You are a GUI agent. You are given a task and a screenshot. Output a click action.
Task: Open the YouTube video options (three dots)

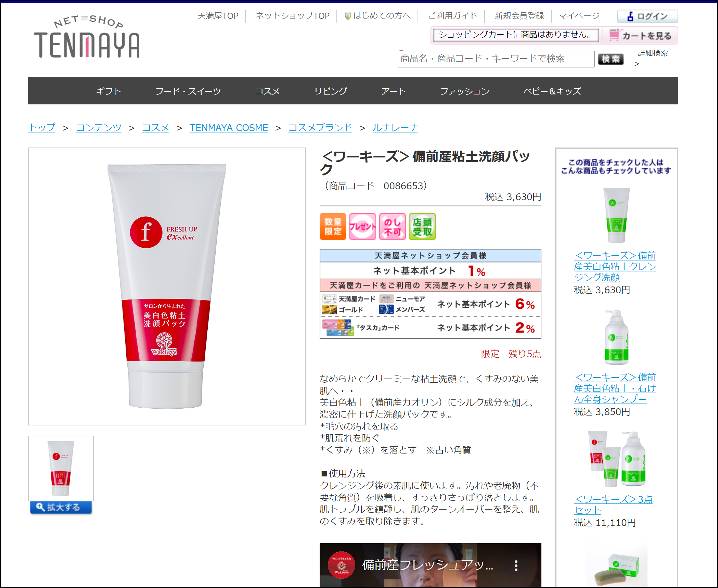point(516,565)
